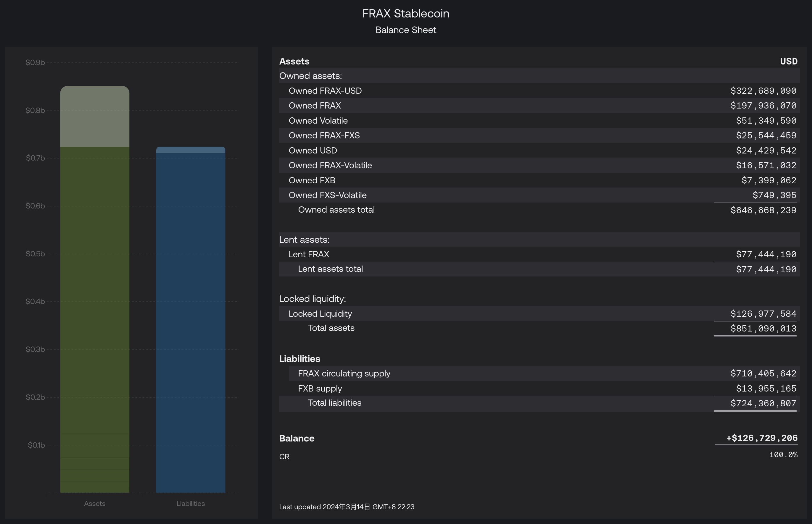Click the USD column header
Viewport: 812px width, 524px height.
(789, 61)
